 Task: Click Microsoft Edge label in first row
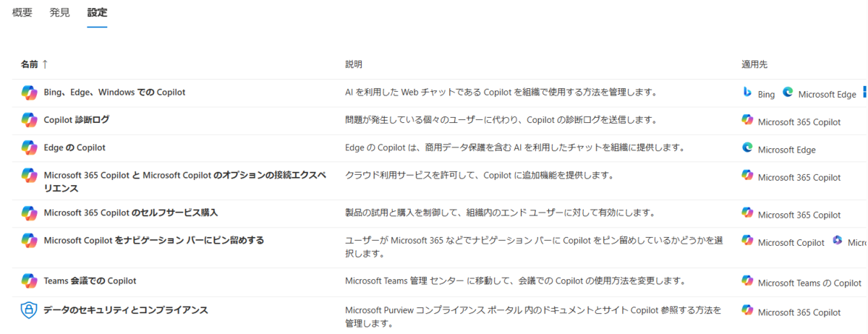point(827,95)
